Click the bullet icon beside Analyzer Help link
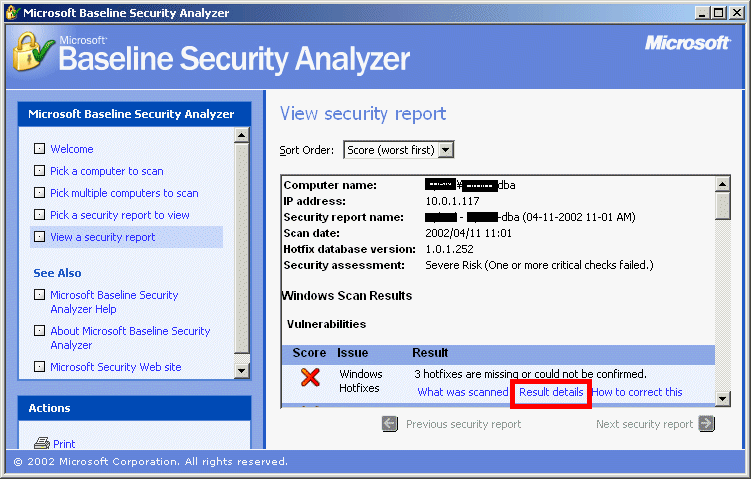751x479 pixels. pos(39,295)
